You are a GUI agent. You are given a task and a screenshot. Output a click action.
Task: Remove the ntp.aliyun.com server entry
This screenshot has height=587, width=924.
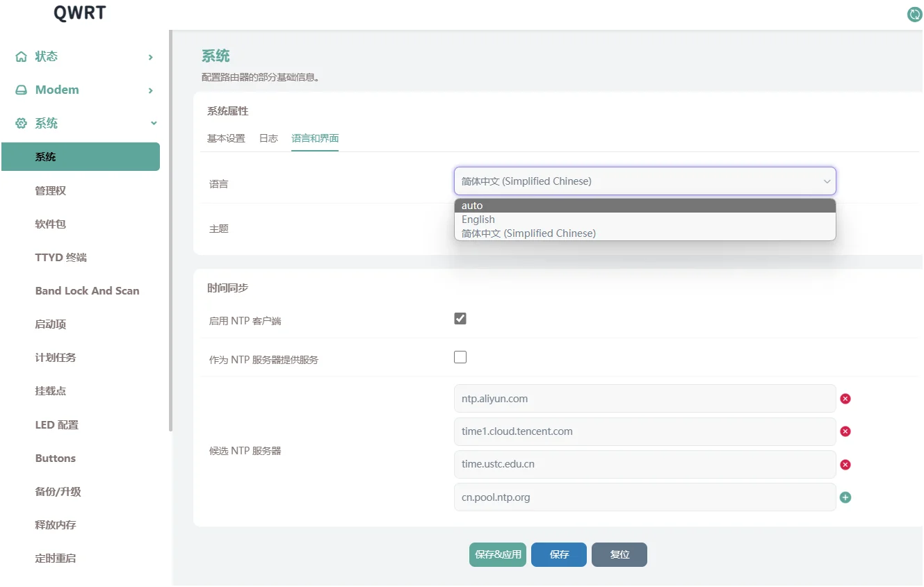pyautogui.click(x=845, y=399)
